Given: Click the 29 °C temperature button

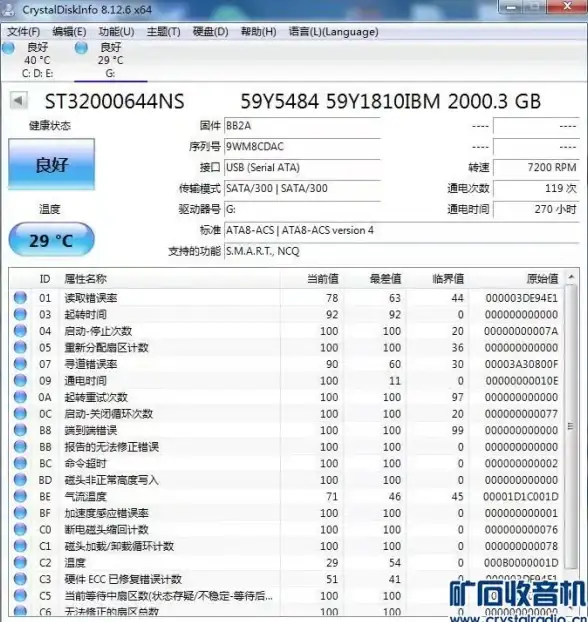Looking at the screenshot, I should point(52,240).
